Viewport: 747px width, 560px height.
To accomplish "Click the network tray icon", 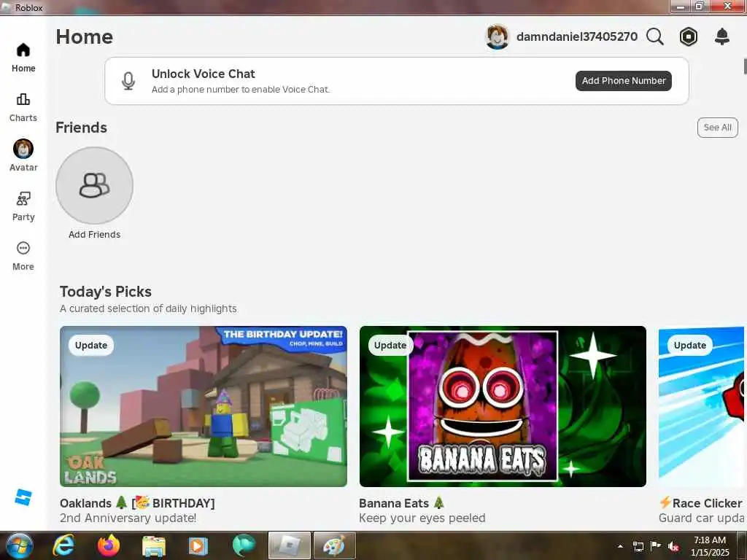I will point(638,546).
